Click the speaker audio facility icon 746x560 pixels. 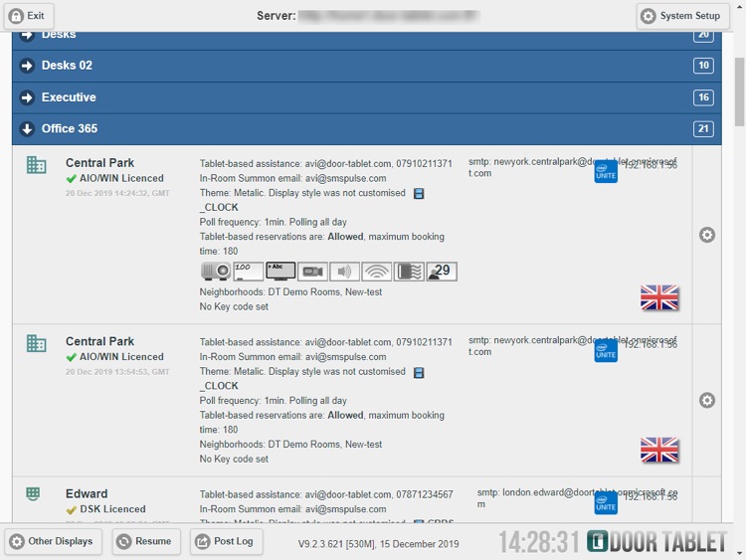[x=344, y=272]
